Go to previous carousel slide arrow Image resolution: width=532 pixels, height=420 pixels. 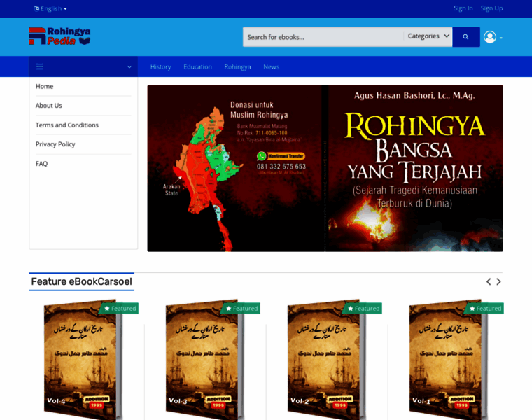tap(489, 281)
